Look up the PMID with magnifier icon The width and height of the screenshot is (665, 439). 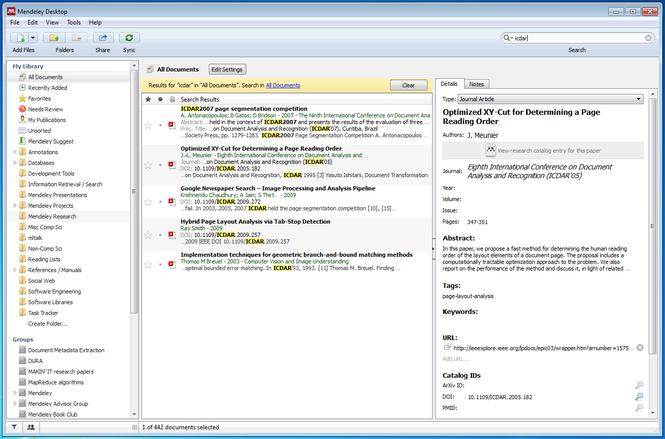[639, 408]
